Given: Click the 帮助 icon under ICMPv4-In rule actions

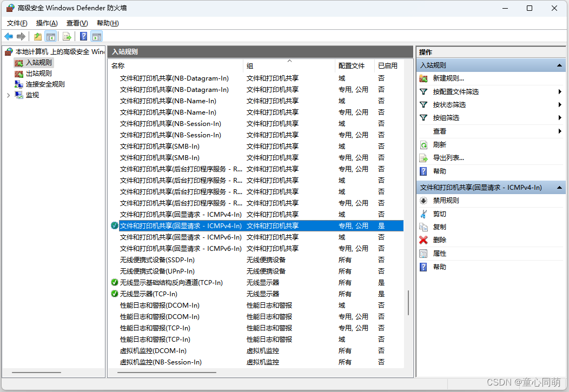Looking at the screenshot, I should [424, 267].
